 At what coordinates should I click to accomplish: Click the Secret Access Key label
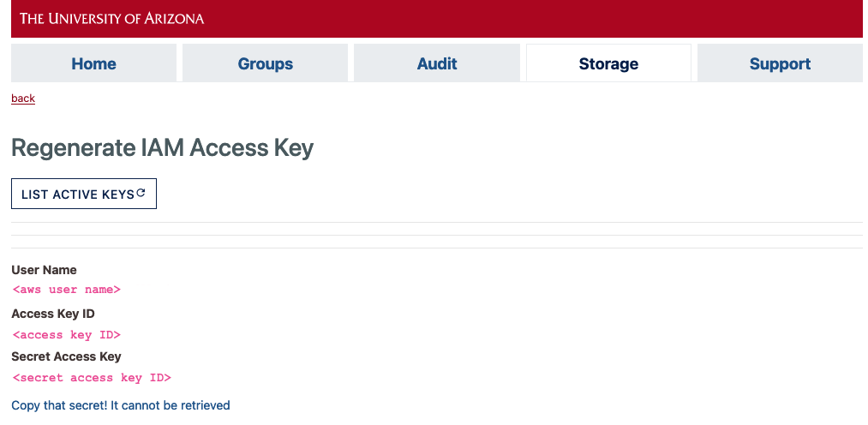(66, 356)
